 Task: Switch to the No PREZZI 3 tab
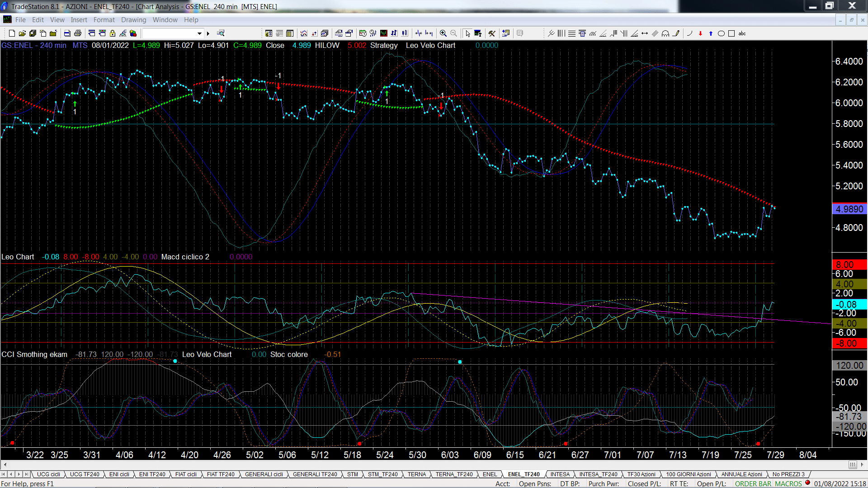[788, 474]
